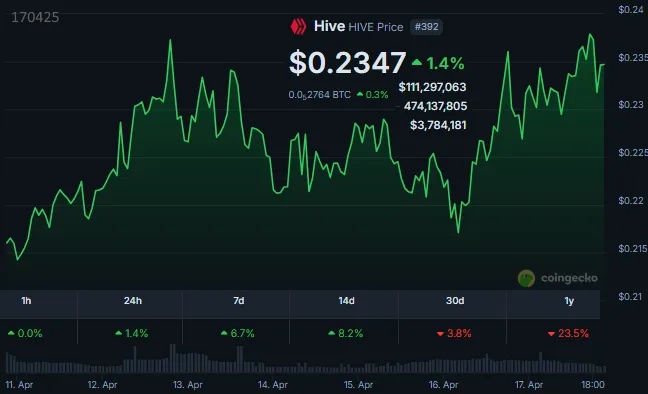Click the 8.2% change under 14d
648x394 pixels.
(x=345, y=333)
